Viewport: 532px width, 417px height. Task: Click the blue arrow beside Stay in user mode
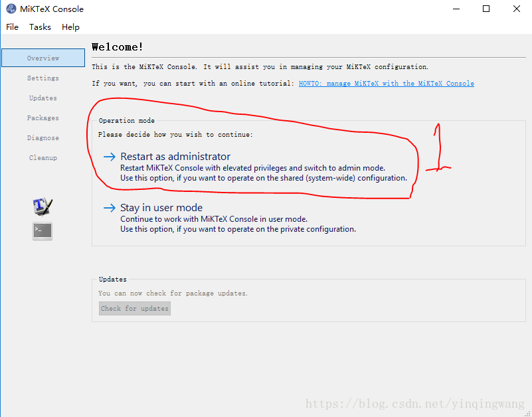109,208
